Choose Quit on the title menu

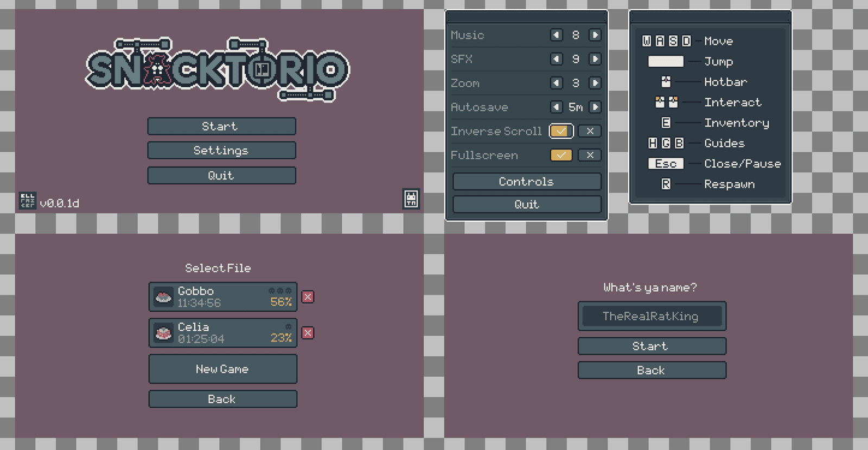click(x=221, y=176)
